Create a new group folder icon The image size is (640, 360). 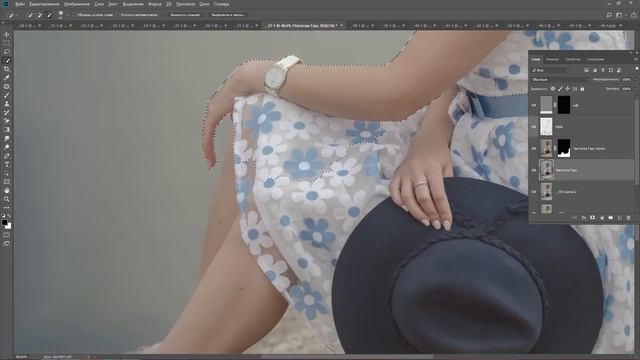pos(611,218)
